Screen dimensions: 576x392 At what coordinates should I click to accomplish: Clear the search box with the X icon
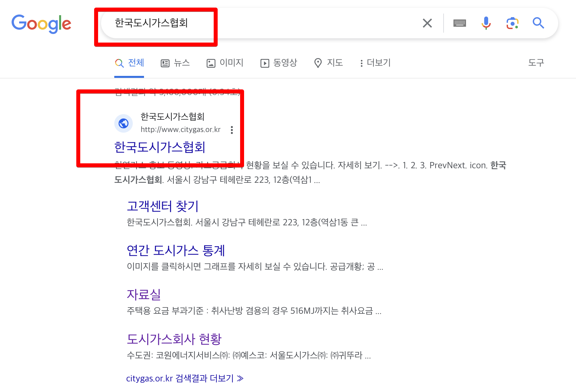tap(427, 23)
